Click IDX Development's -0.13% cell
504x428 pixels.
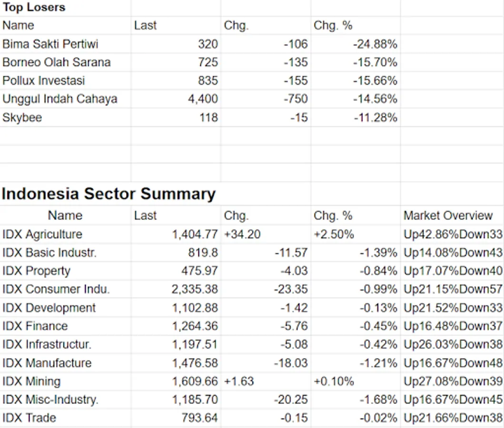[378, 308]
